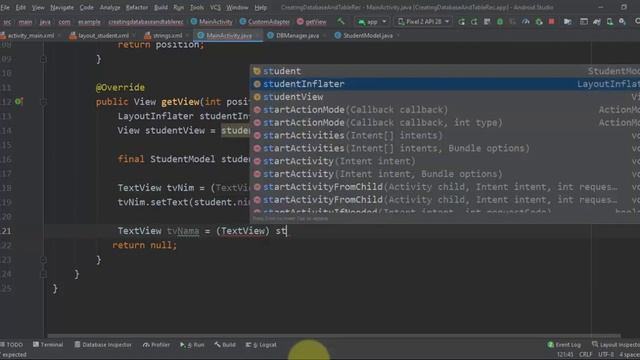Open the Analyze menu
Viewport: 640px width, 360px height.
(x=110, y=7)
